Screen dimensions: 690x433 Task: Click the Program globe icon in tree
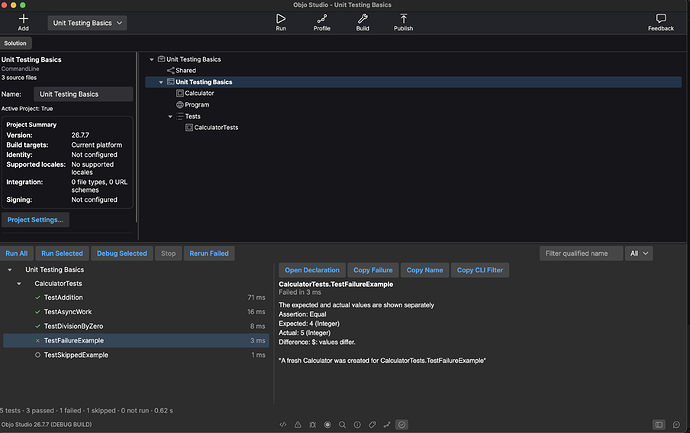pos(180,105)
